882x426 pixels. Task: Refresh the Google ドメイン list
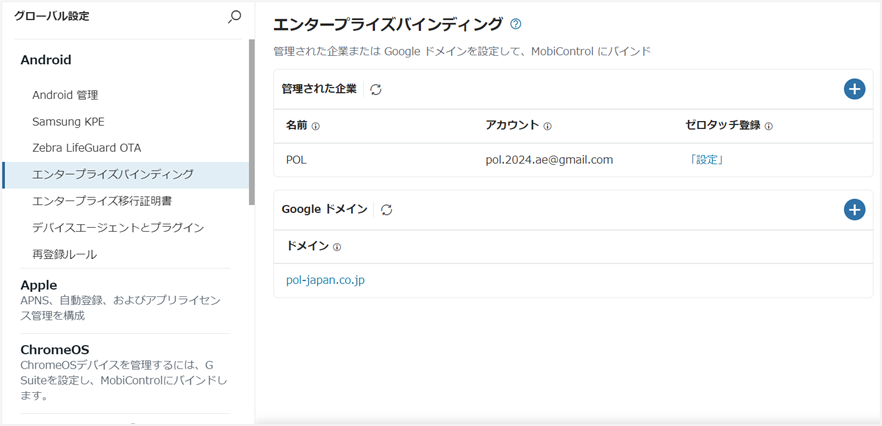pyautogui.click(x=386, y=209)
